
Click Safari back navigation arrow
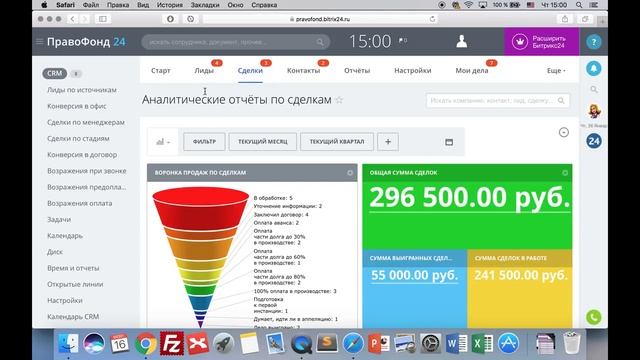[72, 19]
